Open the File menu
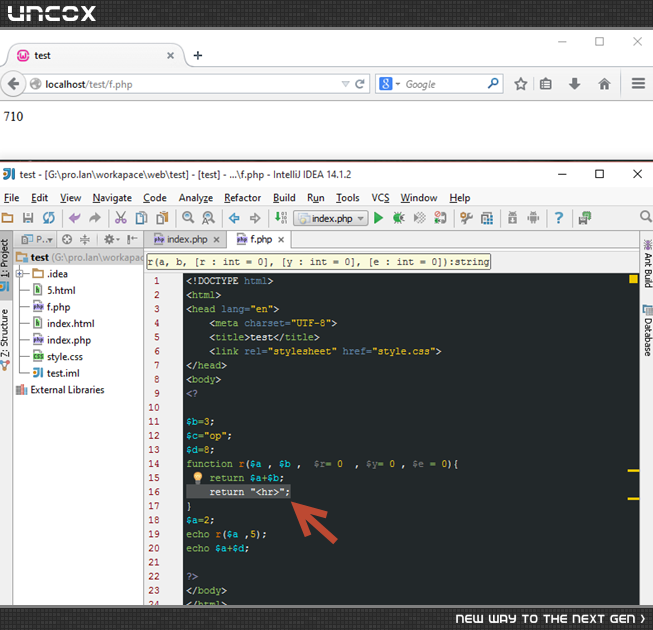This screenshot has height=630, width=653. tap(12, 198)
